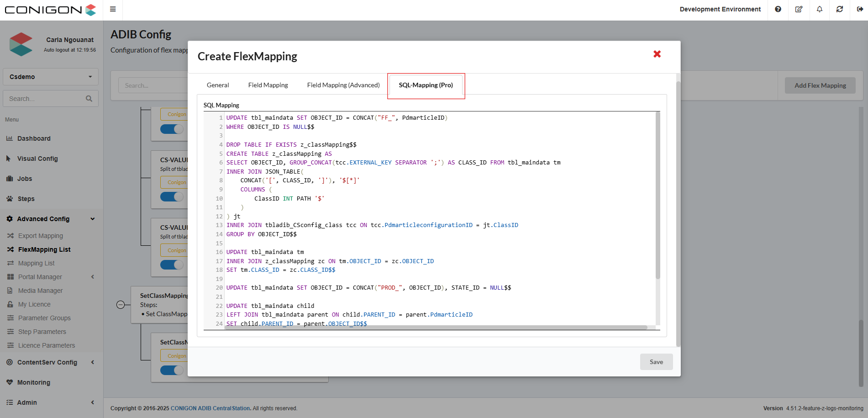Open the notifications bell icon

(820, 9)
